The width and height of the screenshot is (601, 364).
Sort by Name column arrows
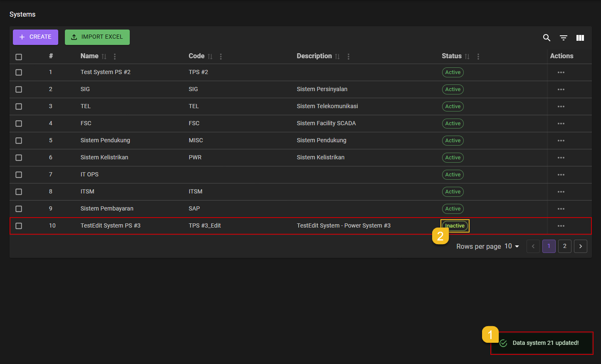104,57
